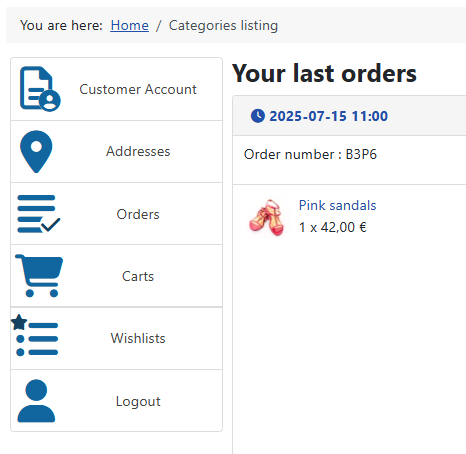Open the Pink sandals product link
The height and width of the screenshot is (454, 466).
pos(337,205)
